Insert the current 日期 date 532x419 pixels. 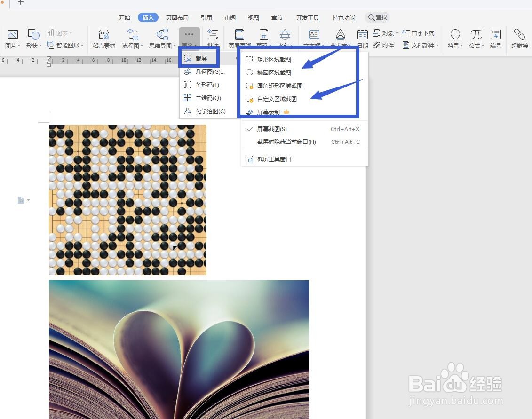coord(362,39)
